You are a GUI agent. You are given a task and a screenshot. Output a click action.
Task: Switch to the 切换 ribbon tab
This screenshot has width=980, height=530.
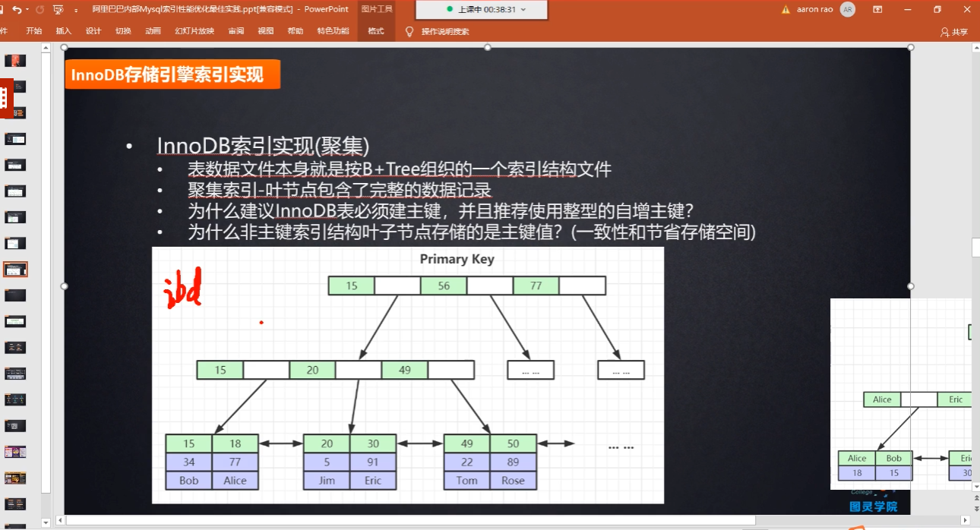pos(123,31)
